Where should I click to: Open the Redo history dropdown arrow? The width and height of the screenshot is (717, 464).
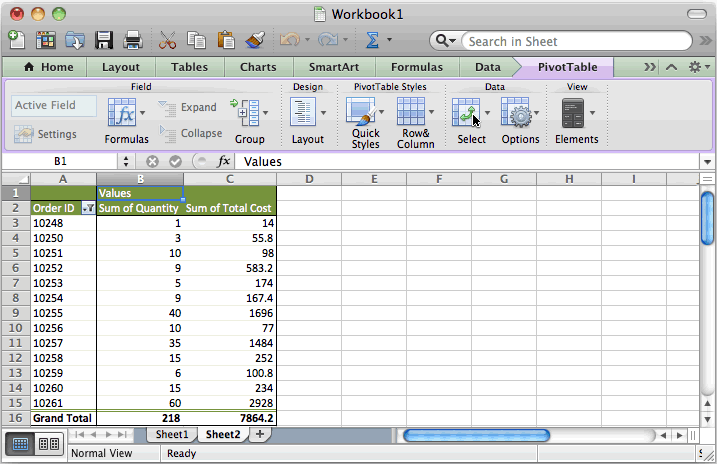pyautogui.click(x=345, y=40)
